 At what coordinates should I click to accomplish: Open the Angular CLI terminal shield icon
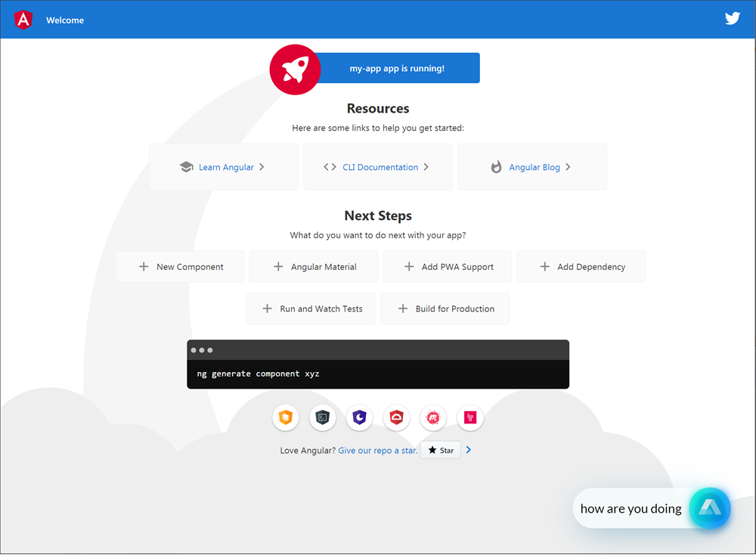(x=323, y=417)
